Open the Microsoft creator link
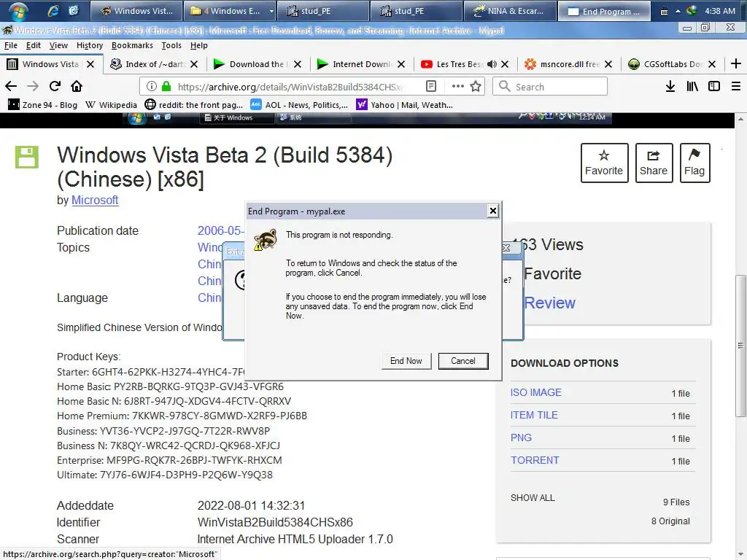The height and width of the screenshot is (560, 747). coord(95,200)
